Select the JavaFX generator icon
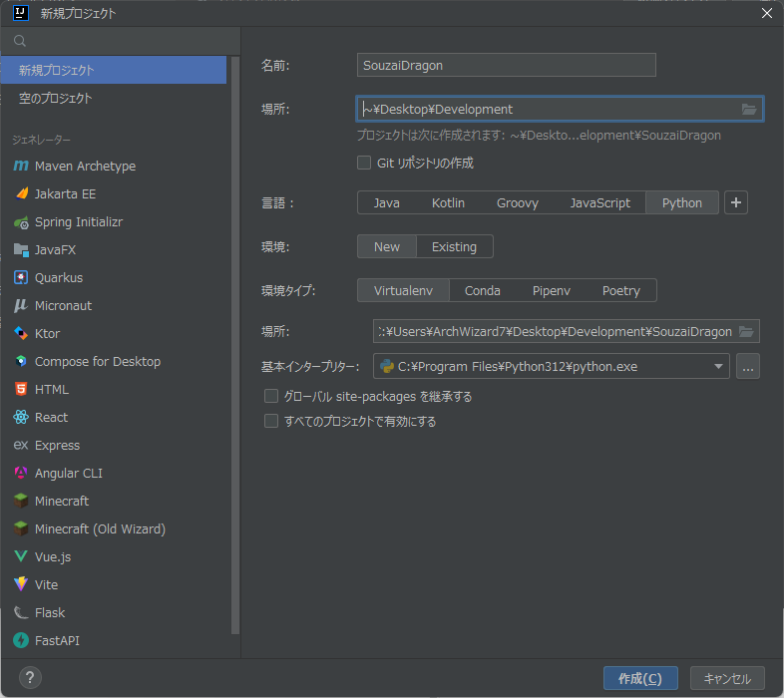The image size is (784, 698). pyautogui.click(x=21, y=249)
